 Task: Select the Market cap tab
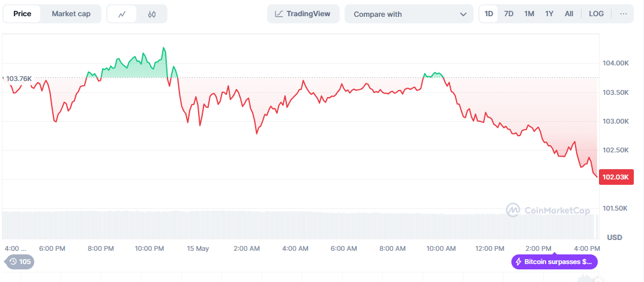(x=71, y=14)
